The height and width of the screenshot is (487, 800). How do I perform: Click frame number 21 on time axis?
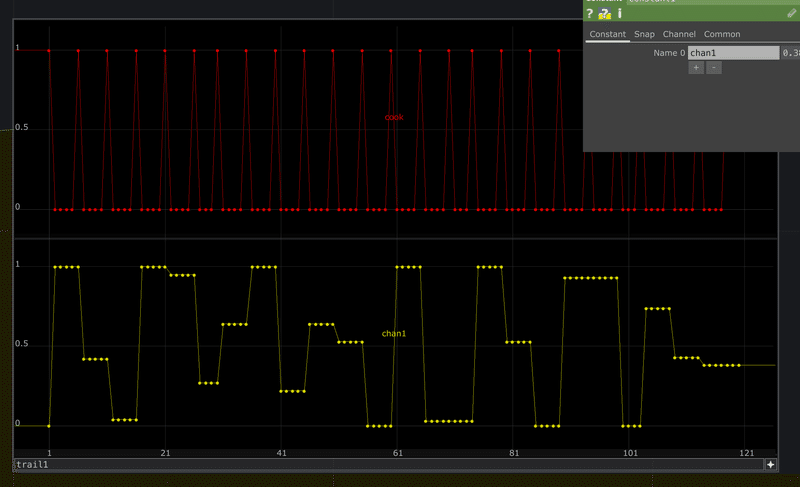(165, 453)
